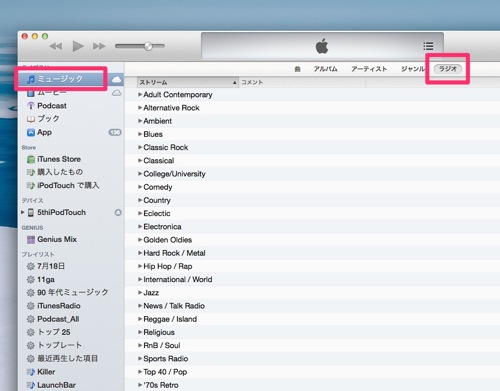Click the play button
The height and width of the screenshot is (391, 500).
(78, 46)
